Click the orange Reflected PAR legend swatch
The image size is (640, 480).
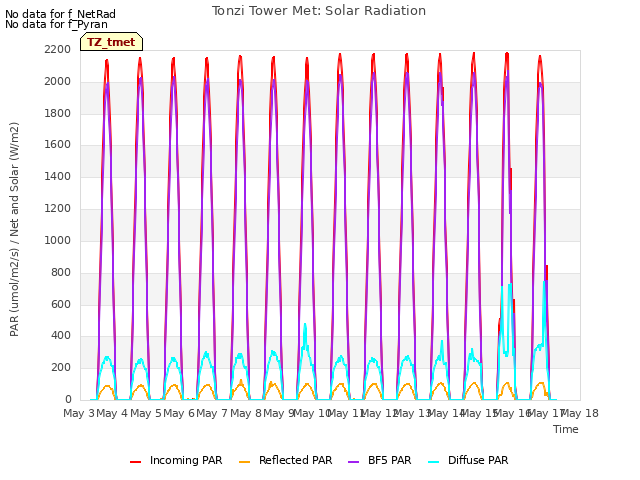(x=244, y=462)
